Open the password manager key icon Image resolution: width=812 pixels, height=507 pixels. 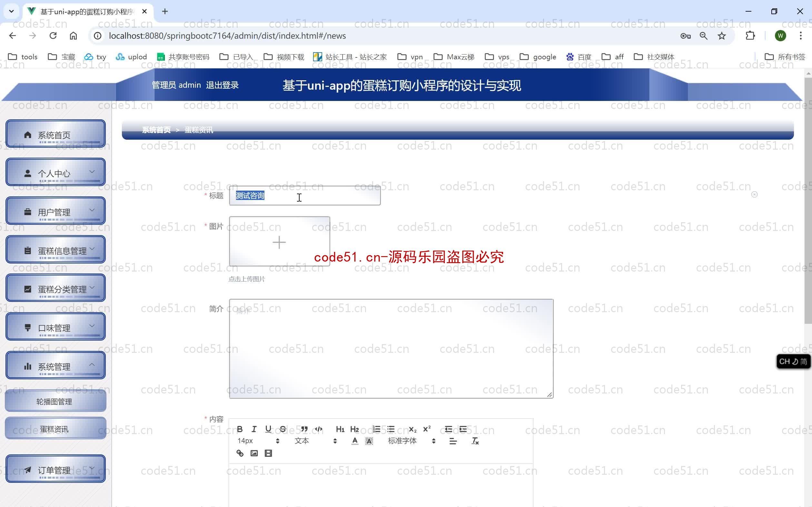tap(685, 35)
